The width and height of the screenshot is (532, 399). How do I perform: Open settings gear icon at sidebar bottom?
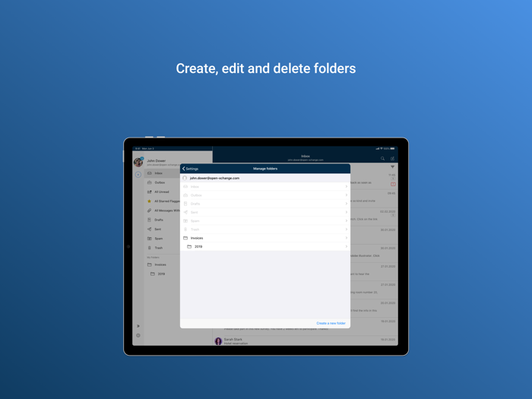(x=138, y=336)
